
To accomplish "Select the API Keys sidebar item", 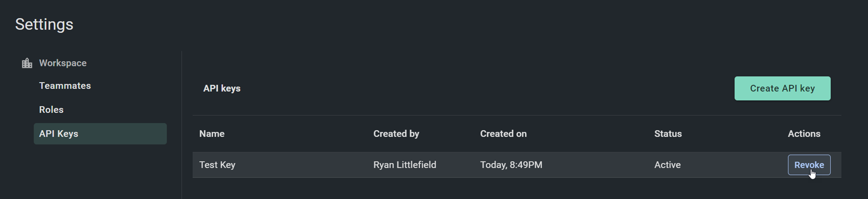I will coord(100,134).
